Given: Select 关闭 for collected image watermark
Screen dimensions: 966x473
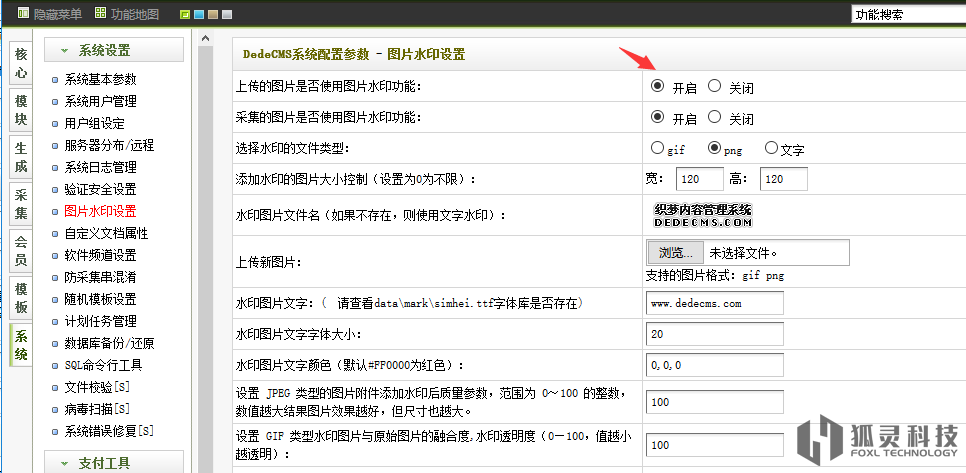Looking at the screenshot, I should [714, 118].
